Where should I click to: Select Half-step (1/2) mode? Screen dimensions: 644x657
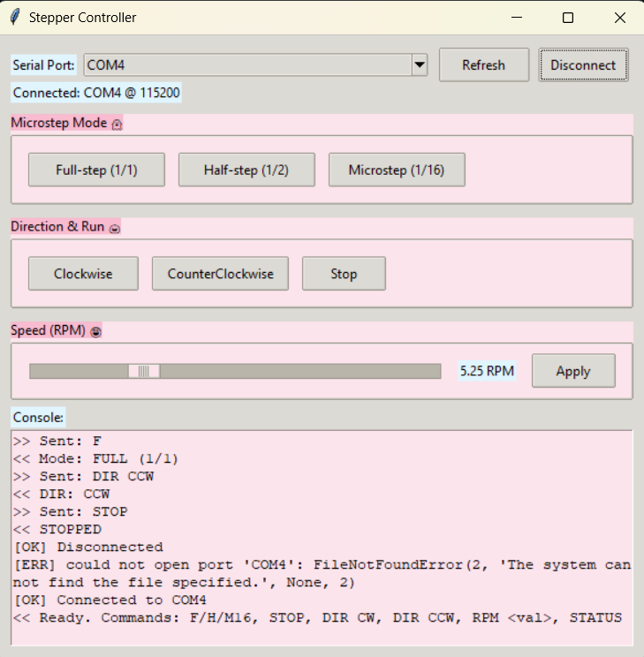tap(246, 170)
